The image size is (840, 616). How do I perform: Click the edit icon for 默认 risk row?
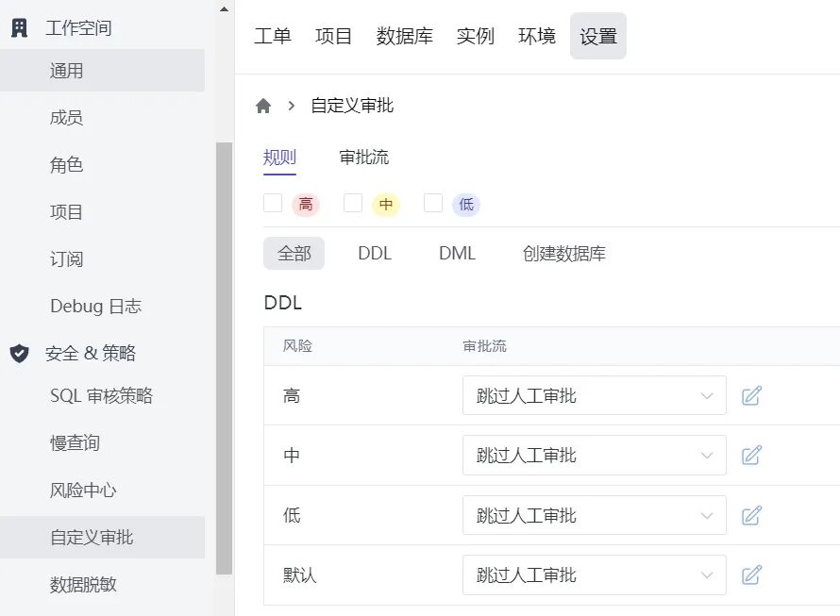751,574
